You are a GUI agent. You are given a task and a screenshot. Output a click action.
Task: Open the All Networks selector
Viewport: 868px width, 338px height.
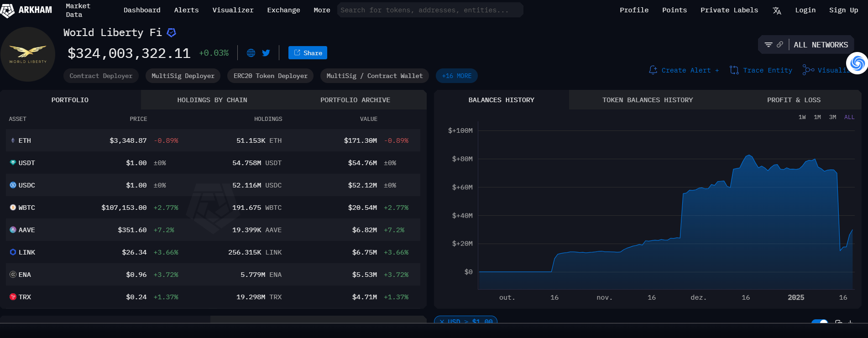(821, 45)
